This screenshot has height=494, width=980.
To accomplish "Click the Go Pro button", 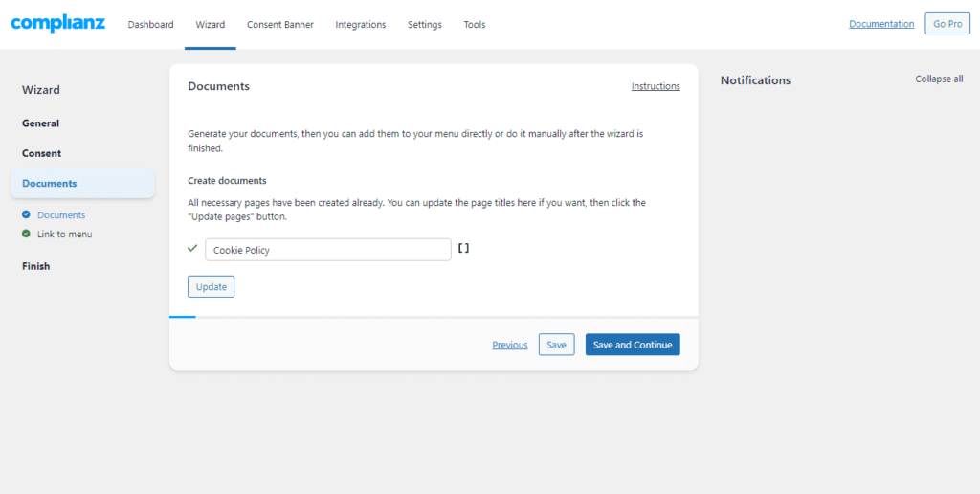I will tap(947, 24).
